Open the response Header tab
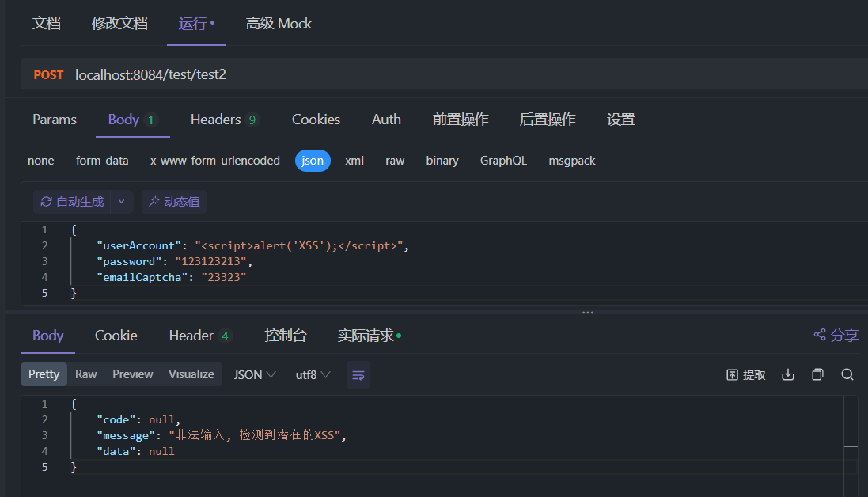This screenshot has width=868, height=497. (x=200, y=336)
